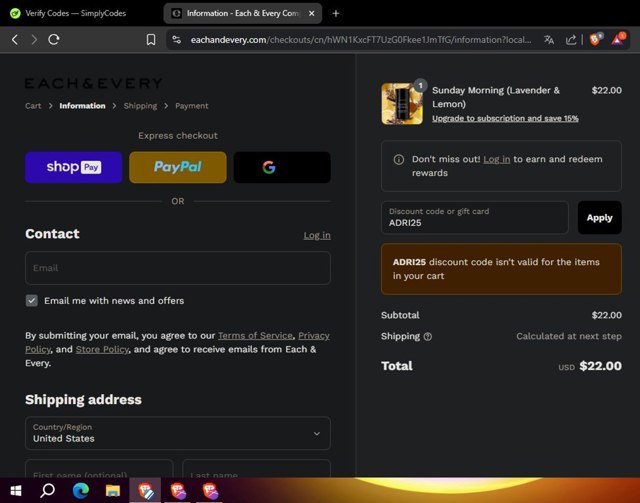Pay with Shop Pay express checkout
The image size is (640, 503).
(x=73, y=167)
